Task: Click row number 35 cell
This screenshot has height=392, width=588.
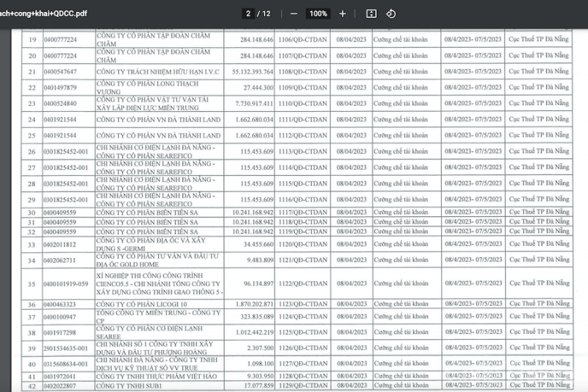Action: point(32,284)
